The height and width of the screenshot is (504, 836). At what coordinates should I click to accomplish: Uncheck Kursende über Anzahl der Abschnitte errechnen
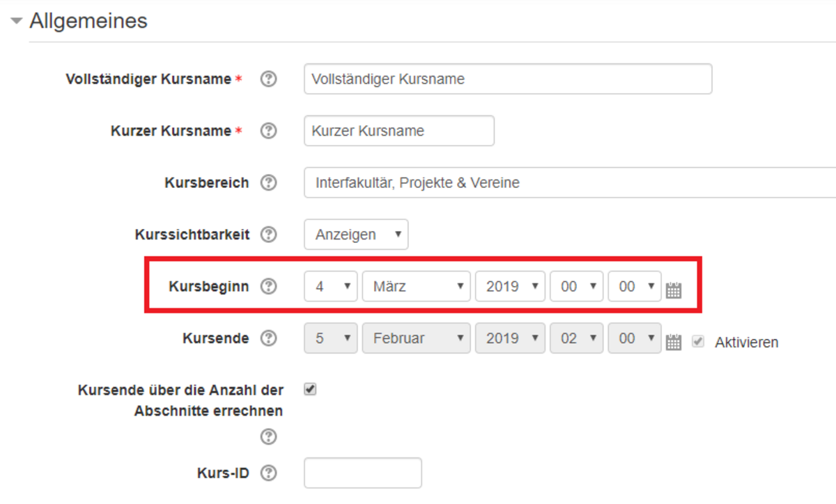[x=311, y=390]
